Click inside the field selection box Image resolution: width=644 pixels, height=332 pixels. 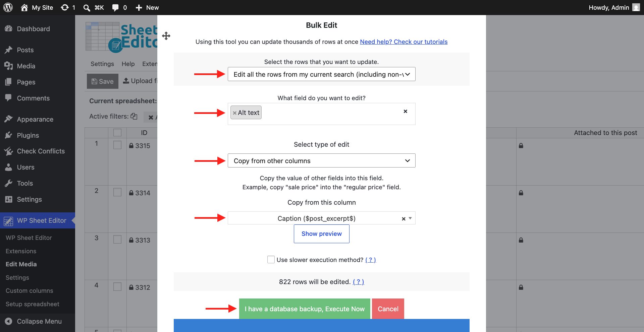pyautogui.click(x=321, y=114)
